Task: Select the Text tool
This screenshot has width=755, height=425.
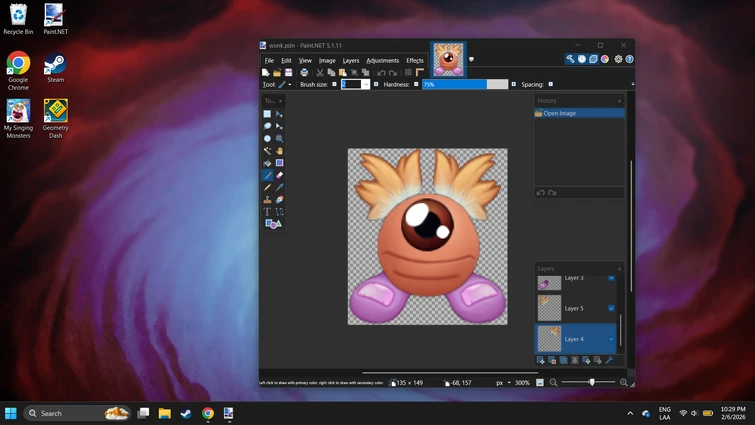Action: point(267,212)
